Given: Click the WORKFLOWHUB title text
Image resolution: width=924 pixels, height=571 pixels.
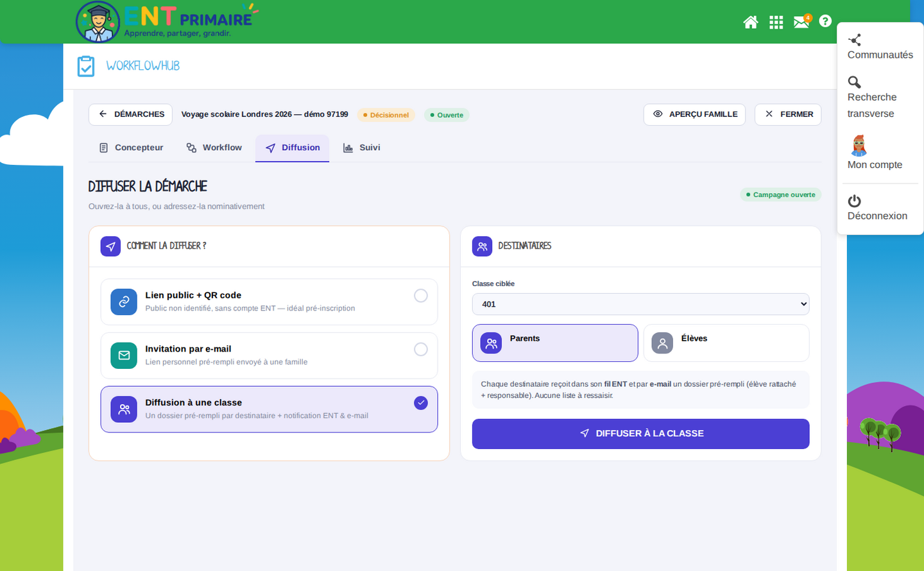Looking at the screenshot, I should coord(142,66).
